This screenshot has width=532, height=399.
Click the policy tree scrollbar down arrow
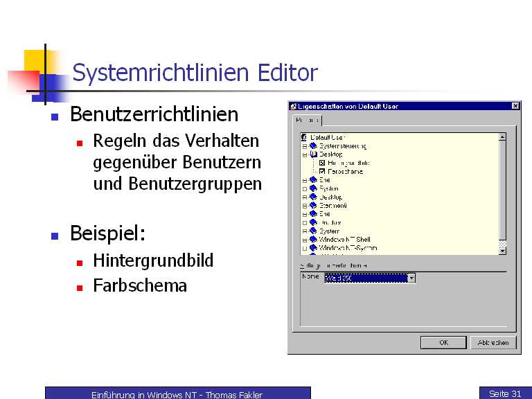(x=503, y=251)
